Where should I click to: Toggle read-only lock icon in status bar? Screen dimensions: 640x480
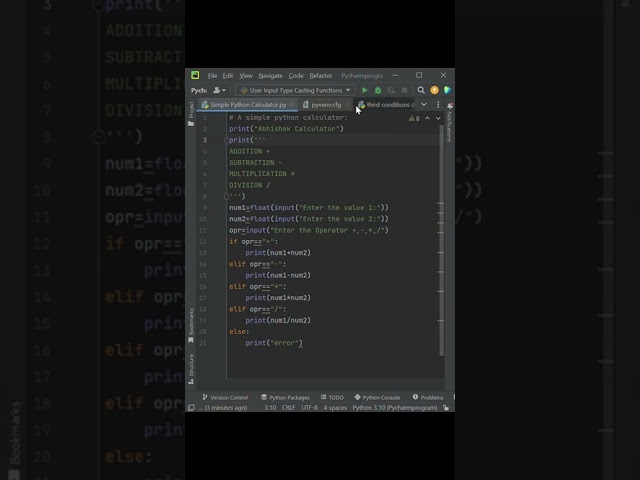(x=446, y=407)
